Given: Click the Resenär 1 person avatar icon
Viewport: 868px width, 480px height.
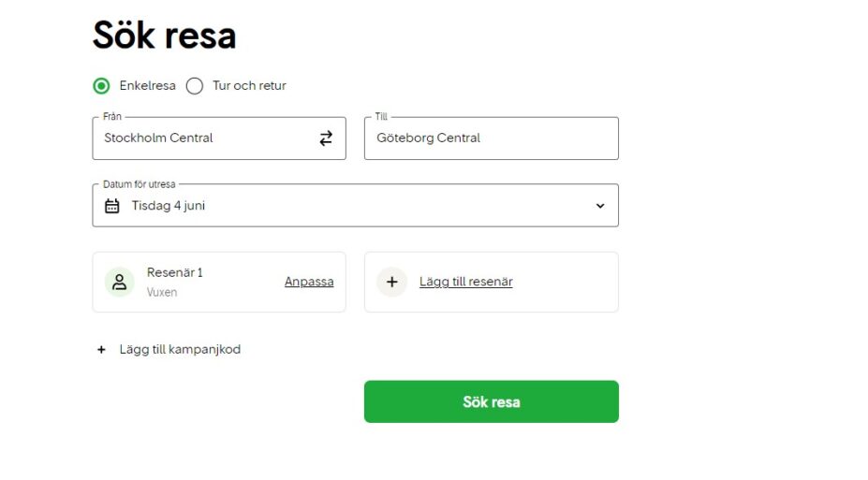Looking at the screenshot, I should click(x=120, y=282).
